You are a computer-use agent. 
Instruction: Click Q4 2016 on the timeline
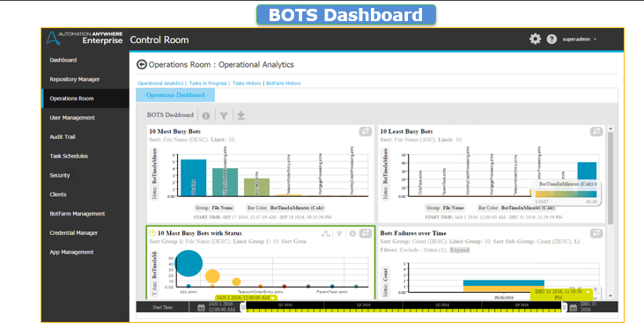coord(522,305)
